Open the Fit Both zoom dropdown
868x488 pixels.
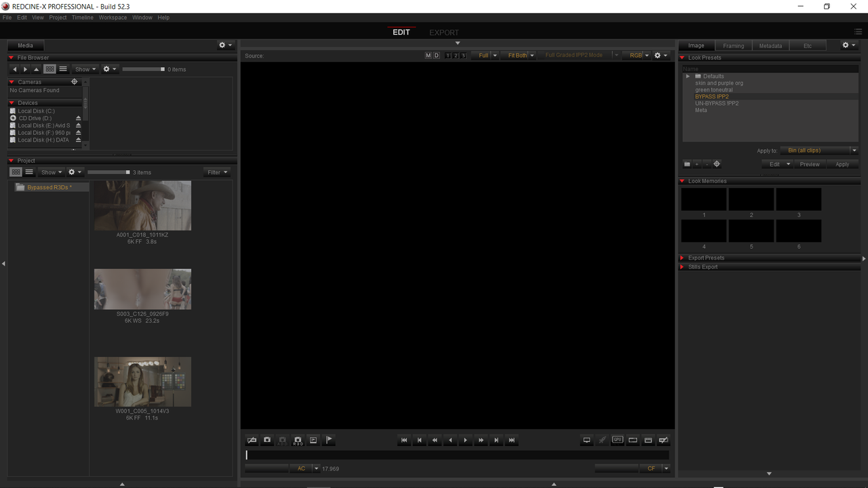coord(519,56)
